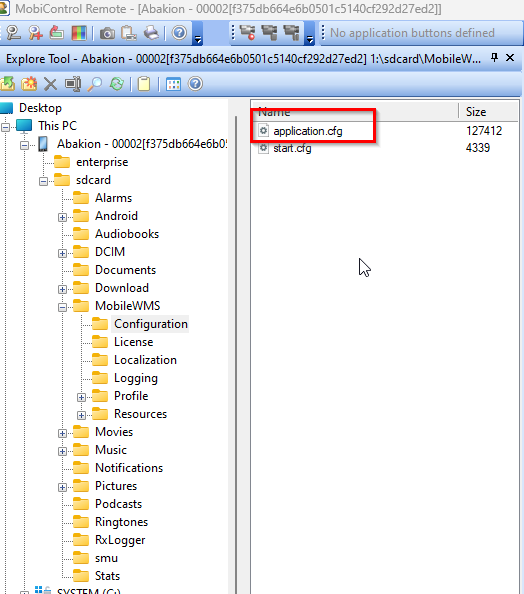Click the add connection icon with plus
524x594 pixels.
pos(35,33)
